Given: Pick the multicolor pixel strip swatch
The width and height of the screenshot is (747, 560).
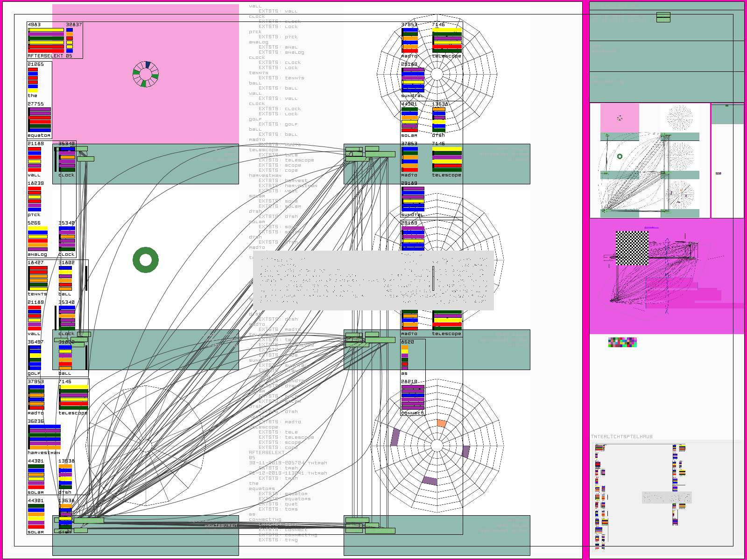Looking at the screenshot, I should [622, 343].
